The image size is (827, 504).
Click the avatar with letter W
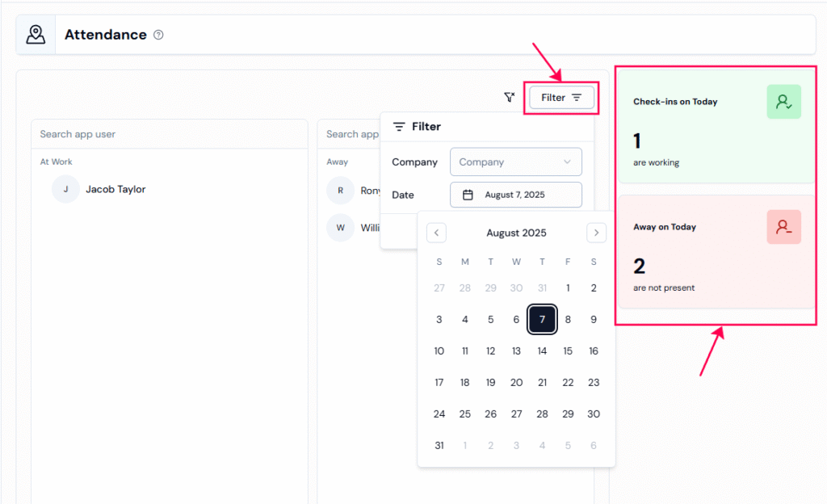tap(340, 228)
